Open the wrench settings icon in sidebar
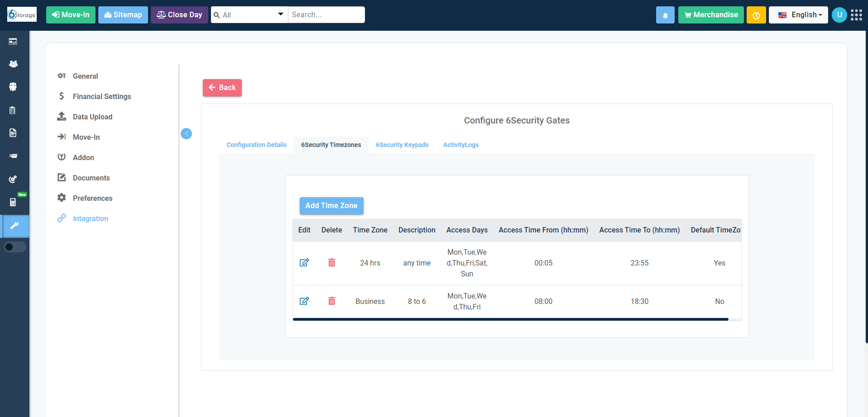The image size is (868, 417). click(x=14, y=226)
